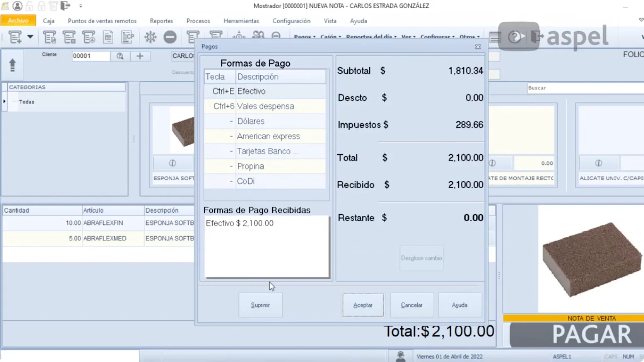Click the plus add client icon

point(140,56)
